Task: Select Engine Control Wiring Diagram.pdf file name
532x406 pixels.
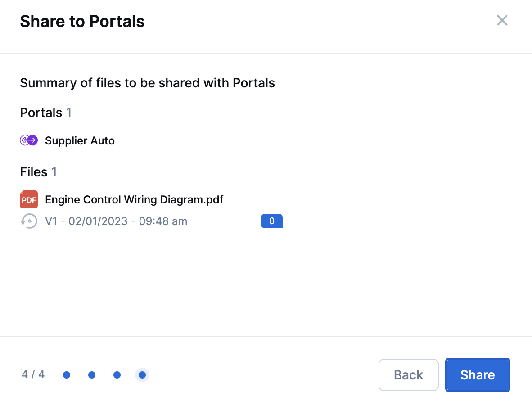Action: 134,199
